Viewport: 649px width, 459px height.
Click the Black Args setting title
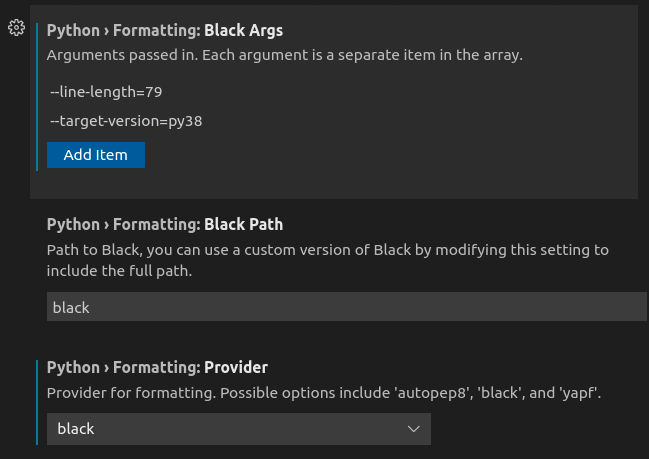[x=165, y=30]
